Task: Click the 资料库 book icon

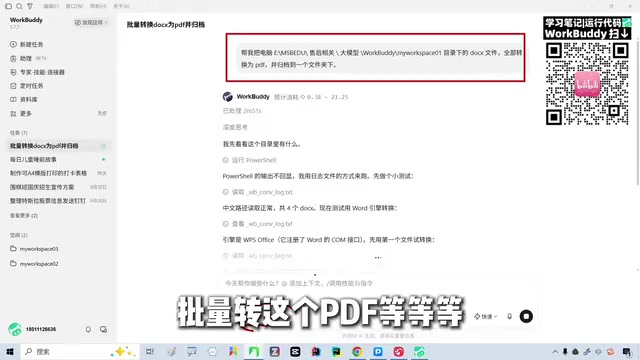Action: tap(13, 100)
